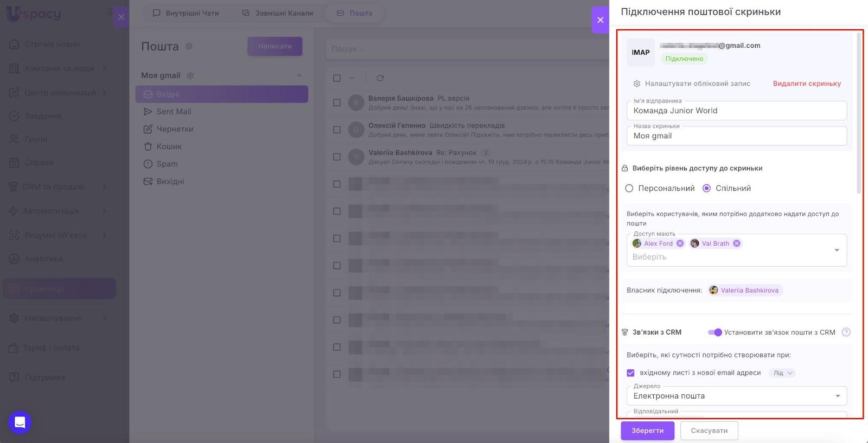Screen dimensions: 868x443
Task: Open the Джерело Електронна пошта dropdown
Action: [737, 396]
